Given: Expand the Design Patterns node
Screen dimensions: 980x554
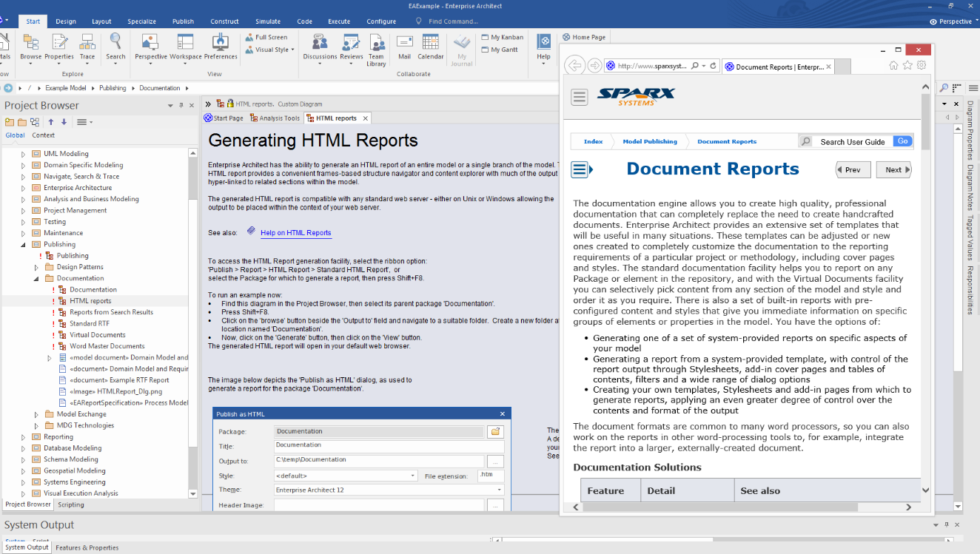Looking at the screenshot, I should (x=36, y=267).
